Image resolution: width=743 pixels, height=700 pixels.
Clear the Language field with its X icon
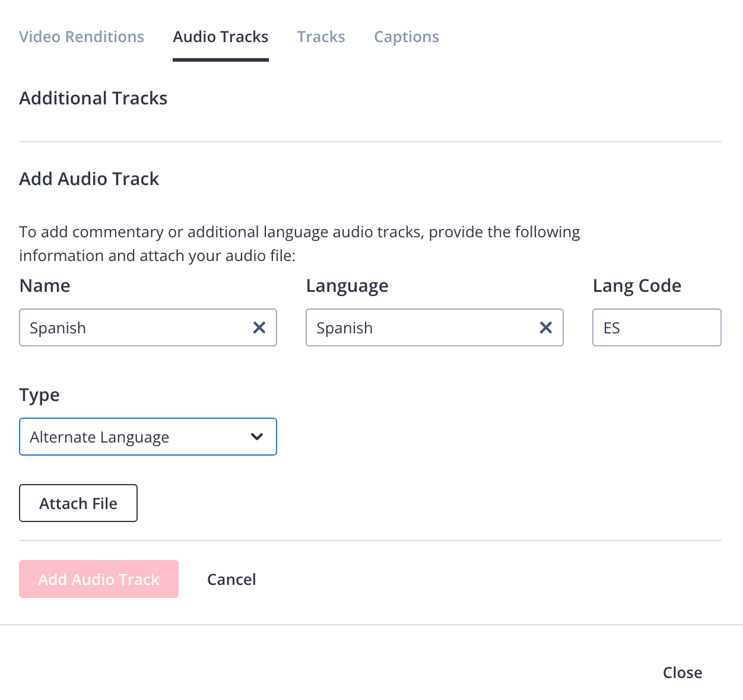click(546, 327)
